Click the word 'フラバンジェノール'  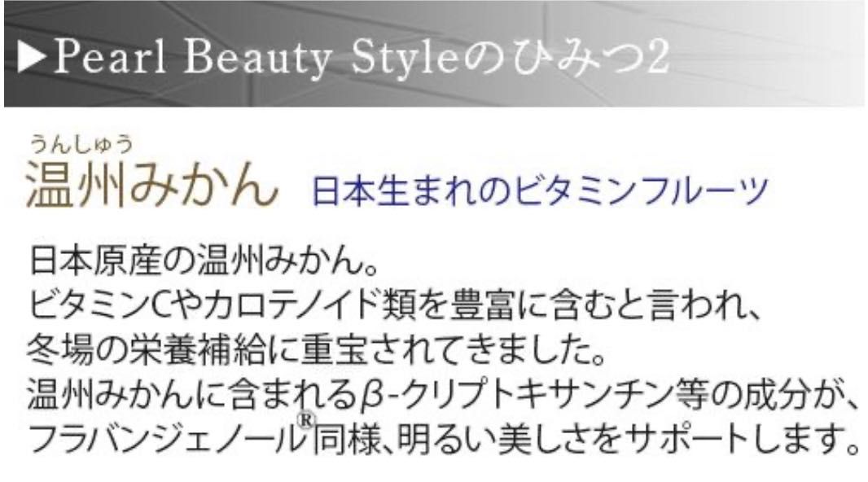click(164, 439)
